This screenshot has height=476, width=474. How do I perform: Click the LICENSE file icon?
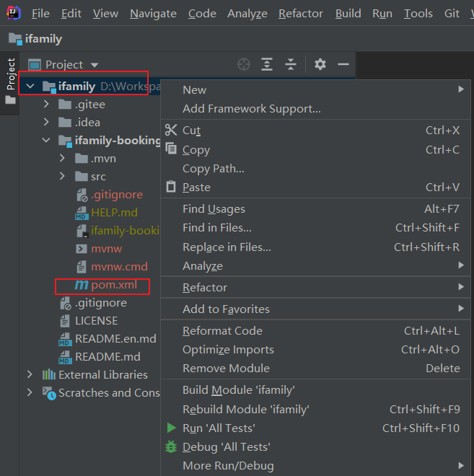click(65, 320)
